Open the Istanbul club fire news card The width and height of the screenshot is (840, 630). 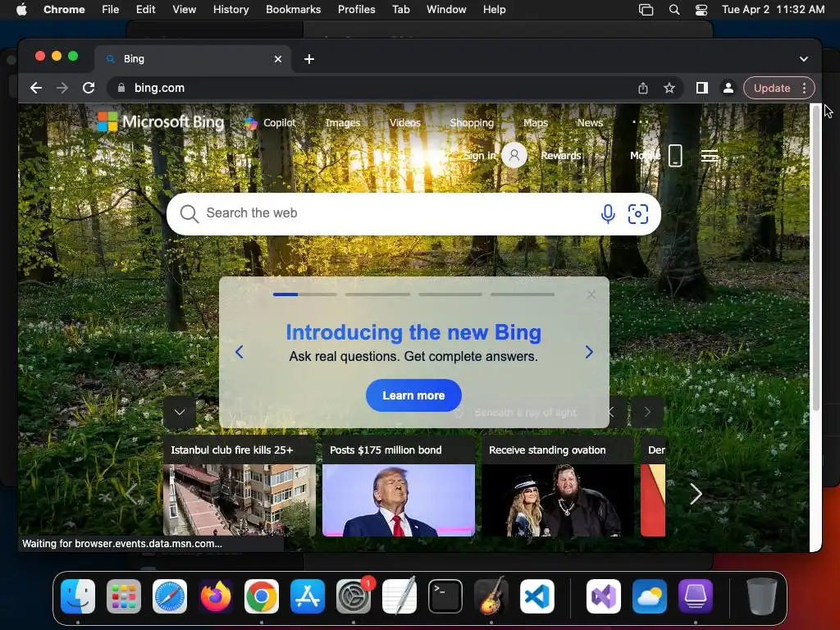[x=240, y=486]
